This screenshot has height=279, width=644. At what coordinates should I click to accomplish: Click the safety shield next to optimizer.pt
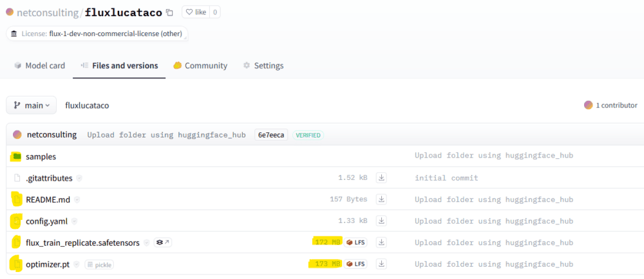pyautogui.click(x=77, y=265)
